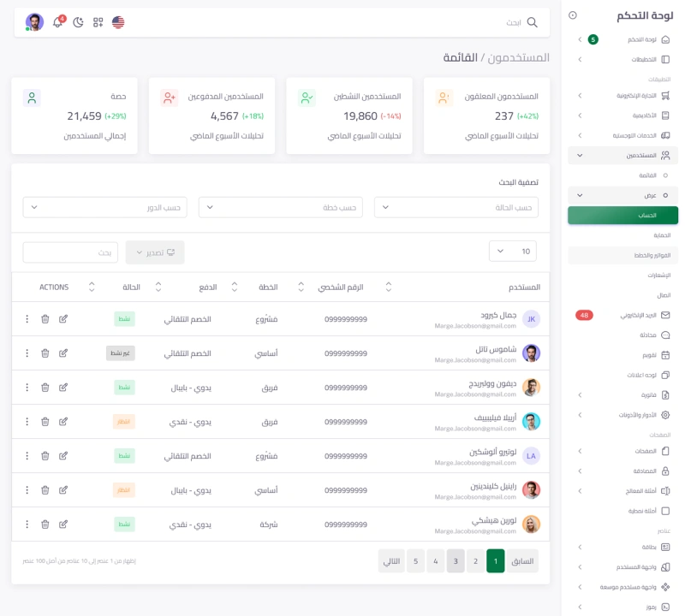Open the rows-per-page dropdown showing 10
This screenshot has width=685, height=616.
coord(512,252)
